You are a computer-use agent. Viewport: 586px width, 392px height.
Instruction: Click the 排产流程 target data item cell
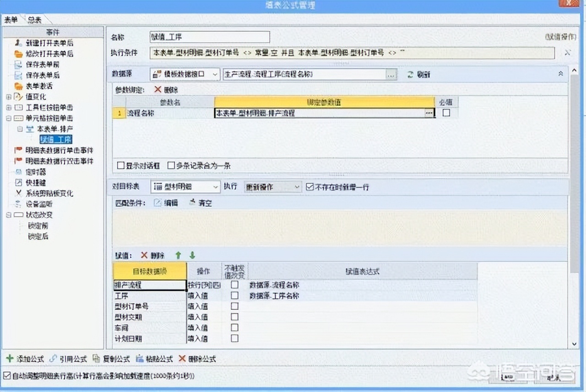150,285
